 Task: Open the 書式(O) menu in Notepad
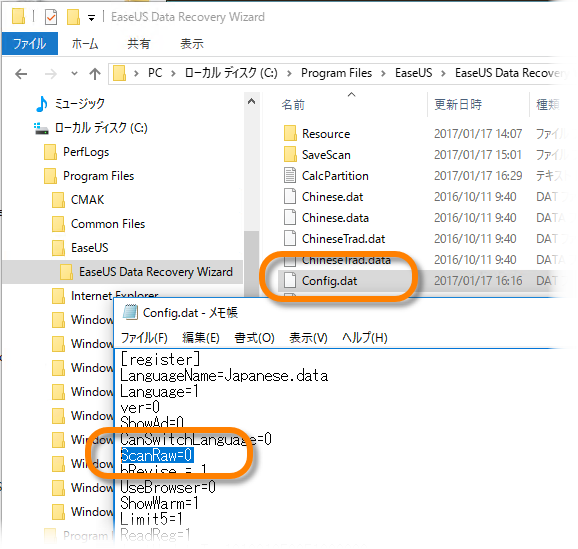[254, 337]
